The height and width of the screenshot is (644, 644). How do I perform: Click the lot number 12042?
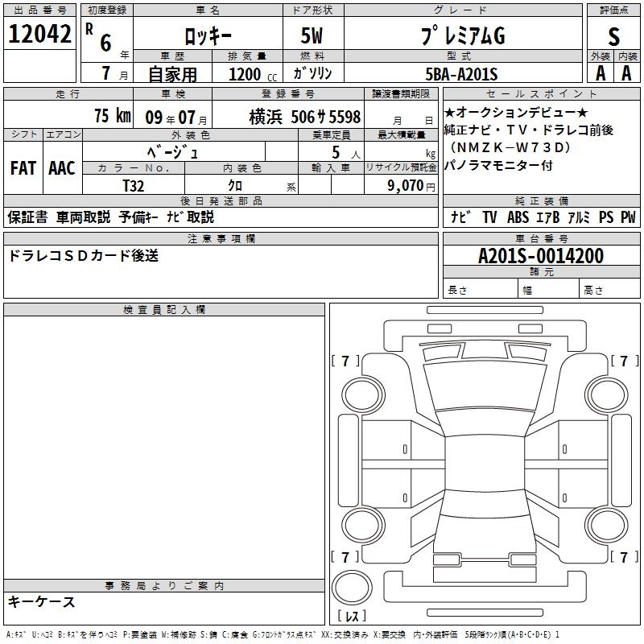(39, 34)
